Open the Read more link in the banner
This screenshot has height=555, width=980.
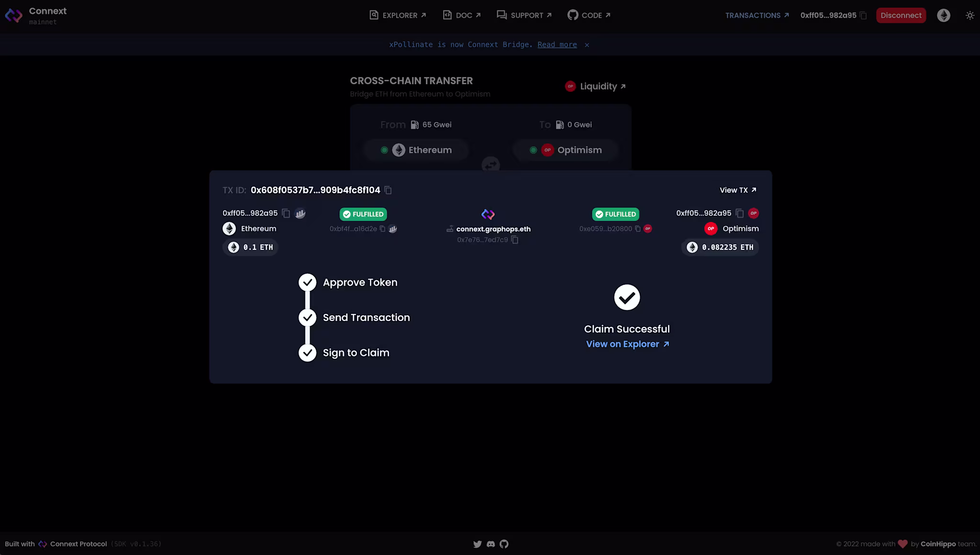pos(557,44)
